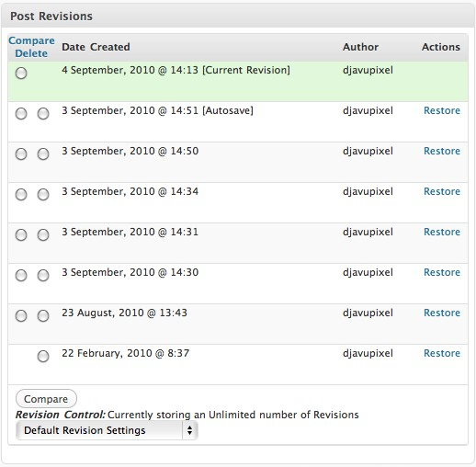Restore the 3 September 14:34 revision

(442, 191)
